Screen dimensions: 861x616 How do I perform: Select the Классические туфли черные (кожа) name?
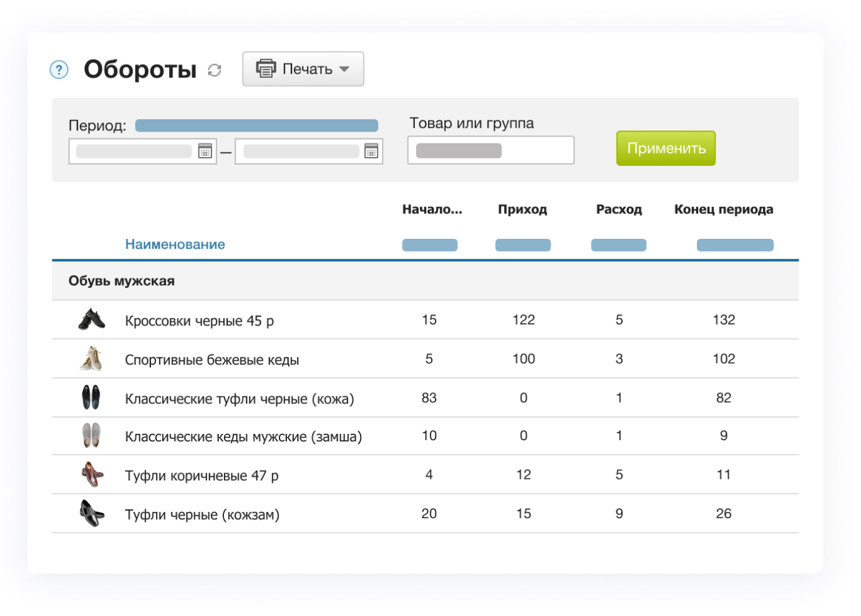(x=239, y=399)
